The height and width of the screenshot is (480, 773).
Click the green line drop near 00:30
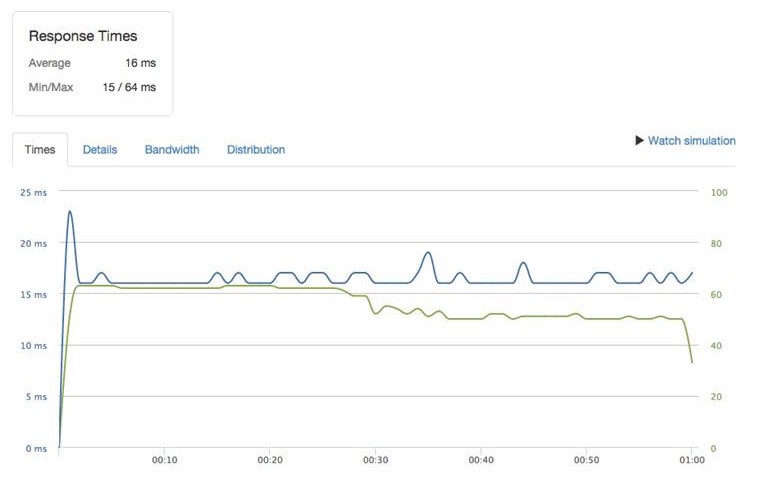372,306
